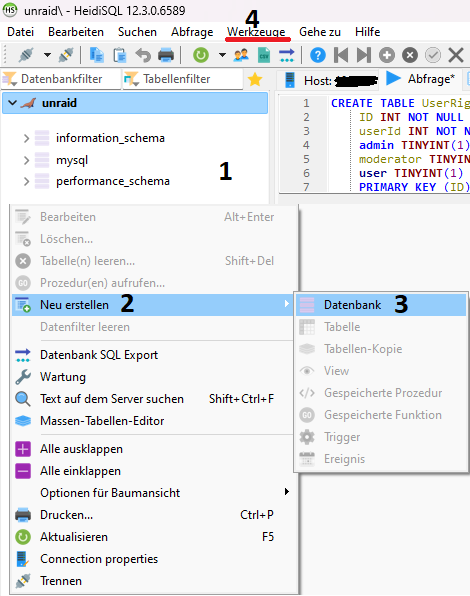Select the unraid server tree item
Viewport: 470px width, 596px height.
pos(135,103)
